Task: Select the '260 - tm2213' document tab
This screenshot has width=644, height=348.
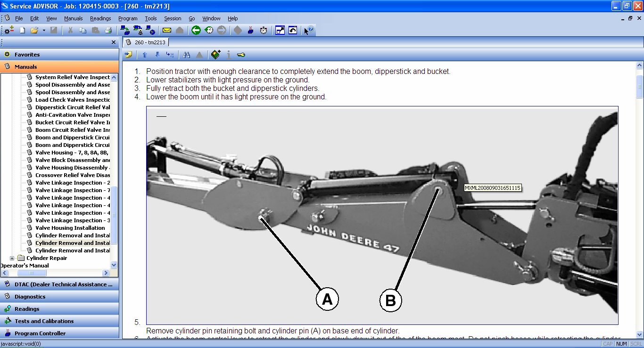Action: [x=146, y=42]
